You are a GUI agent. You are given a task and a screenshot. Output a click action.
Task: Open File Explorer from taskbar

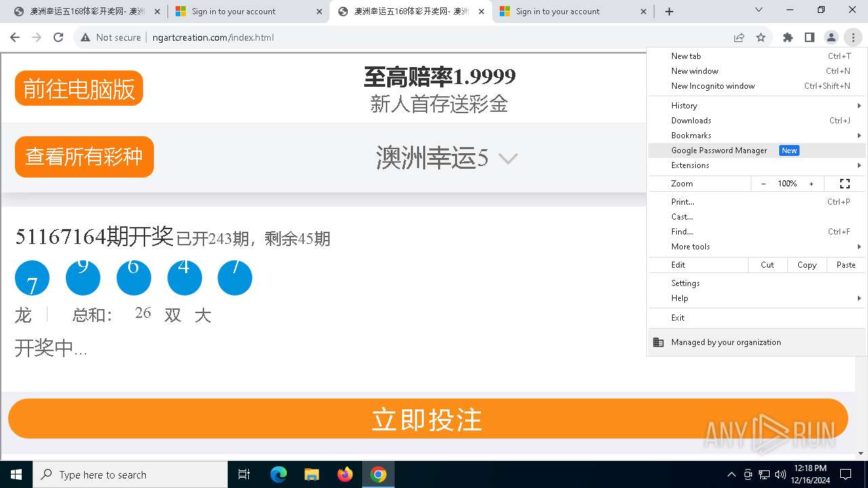tap(311, 474)
